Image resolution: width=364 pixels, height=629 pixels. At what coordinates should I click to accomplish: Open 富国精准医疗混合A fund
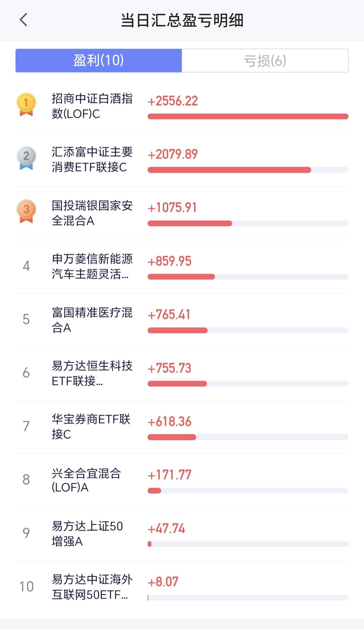click(182, 320)
